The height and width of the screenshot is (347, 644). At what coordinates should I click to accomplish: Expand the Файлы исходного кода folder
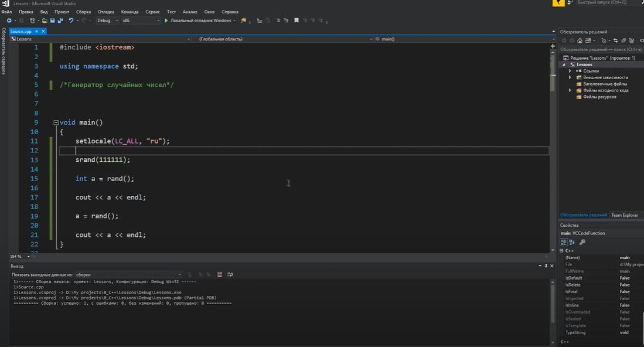click(570, 90)
